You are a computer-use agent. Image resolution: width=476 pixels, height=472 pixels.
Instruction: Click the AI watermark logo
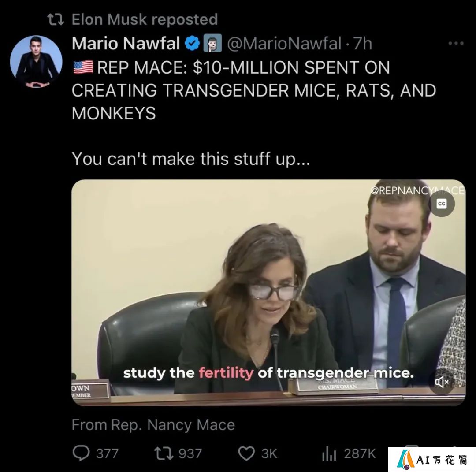click(x=431, y=460)
